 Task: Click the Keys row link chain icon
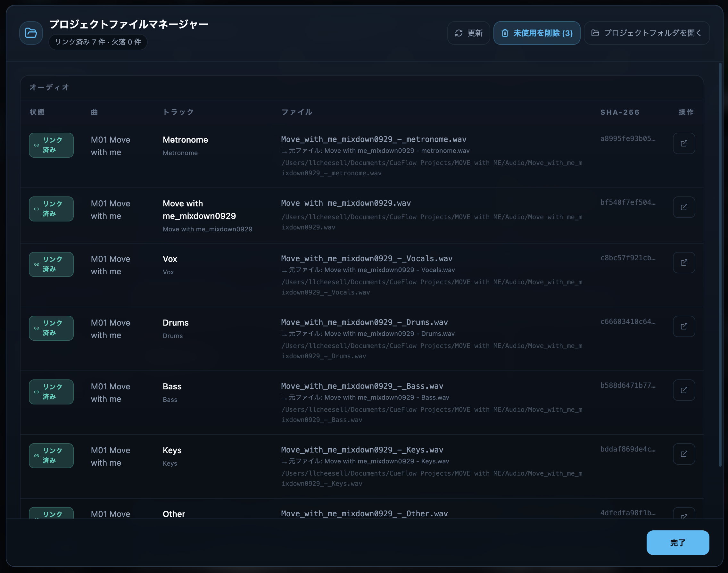click(37, 456)
